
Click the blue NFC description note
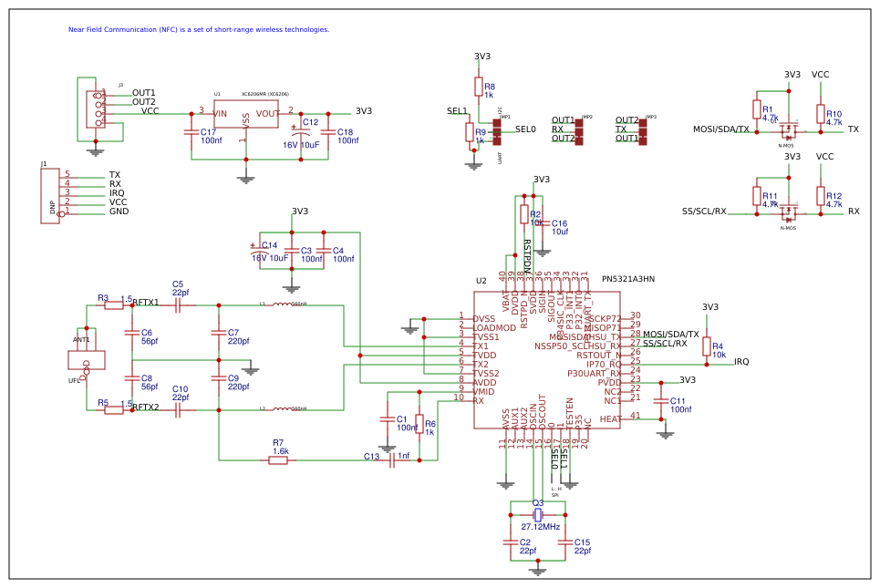coord(196,30)
